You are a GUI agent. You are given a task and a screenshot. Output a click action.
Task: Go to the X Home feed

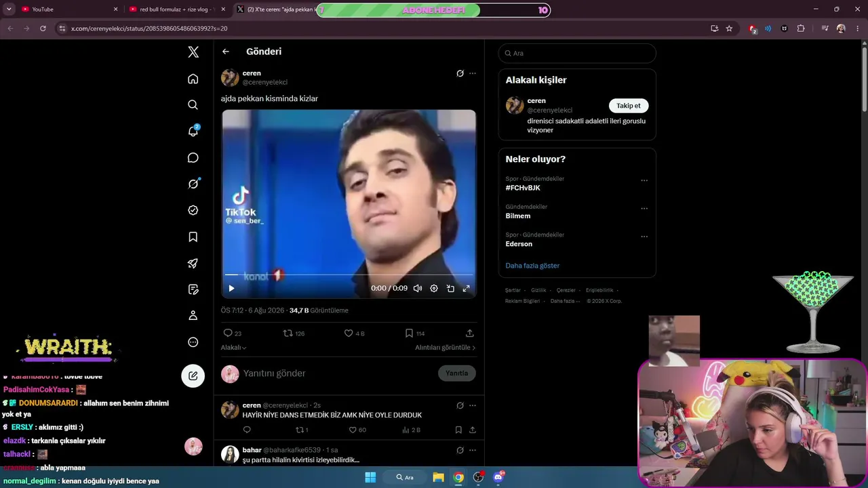point(193,79)
